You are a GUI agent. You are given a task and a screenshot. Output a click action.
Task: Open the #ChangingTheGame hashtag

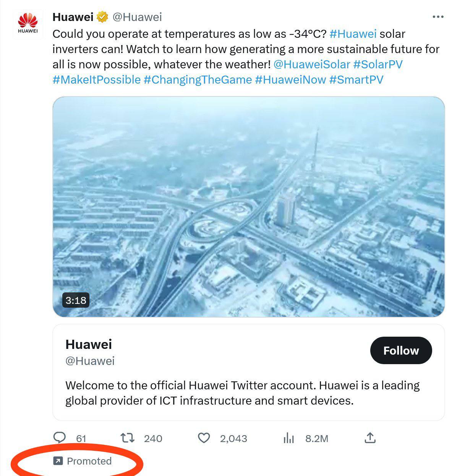[x=198, y=80]
